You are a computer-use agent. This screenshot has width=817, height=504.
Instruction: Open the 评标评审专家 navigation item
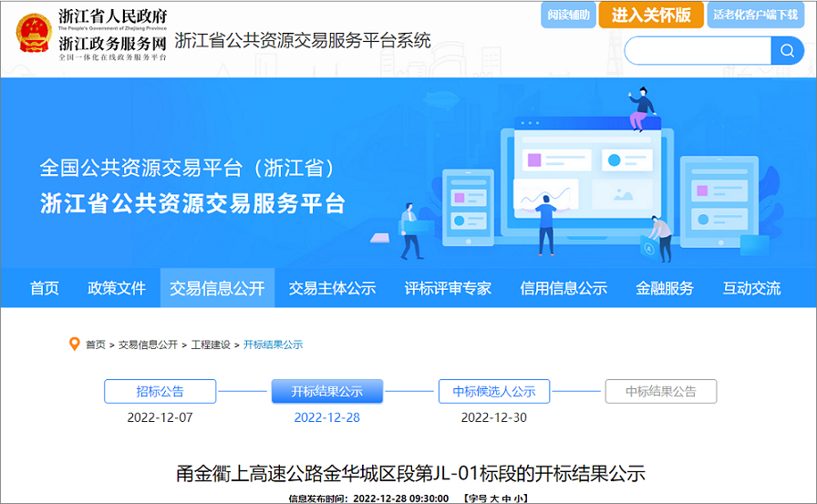(448, 288)
